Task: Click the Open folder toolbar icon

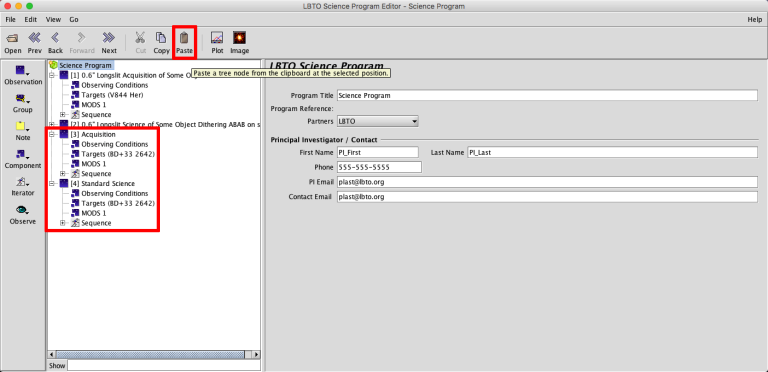Action: [x=13, y=38]
